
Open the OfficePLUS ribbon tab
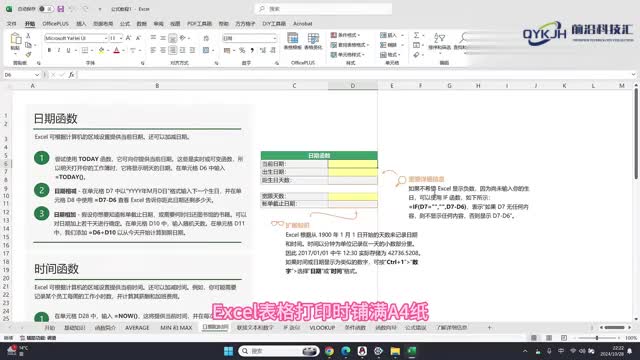point(56,24)
